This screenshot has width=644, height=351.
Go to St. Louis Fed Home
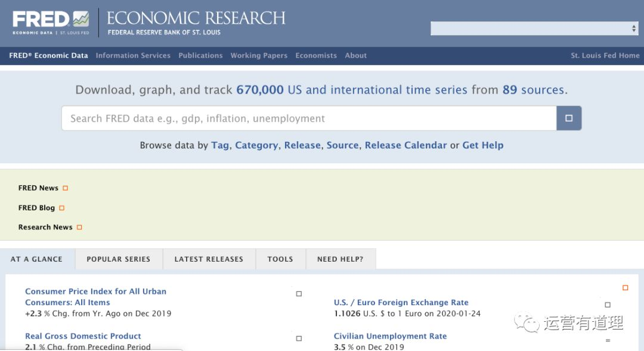coord(605,55)
